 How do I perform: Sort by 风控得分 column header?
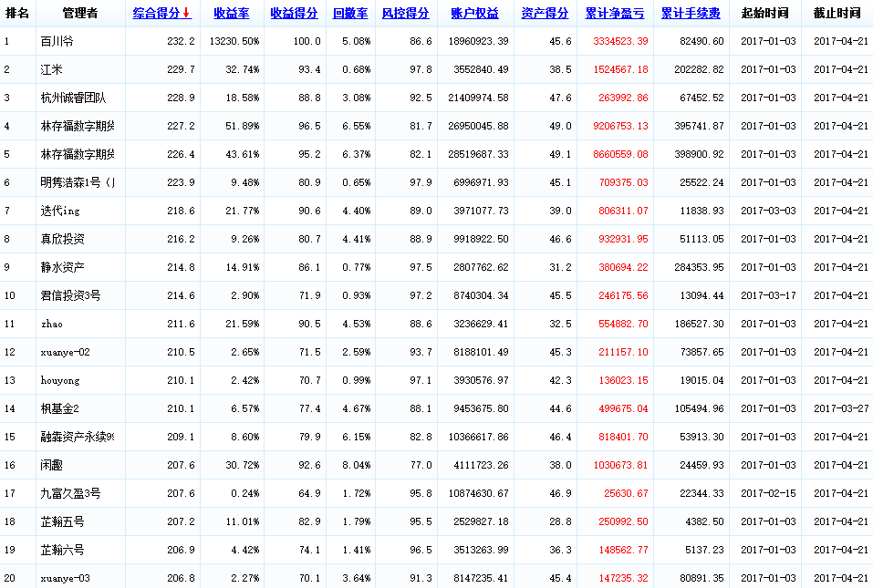405,14
